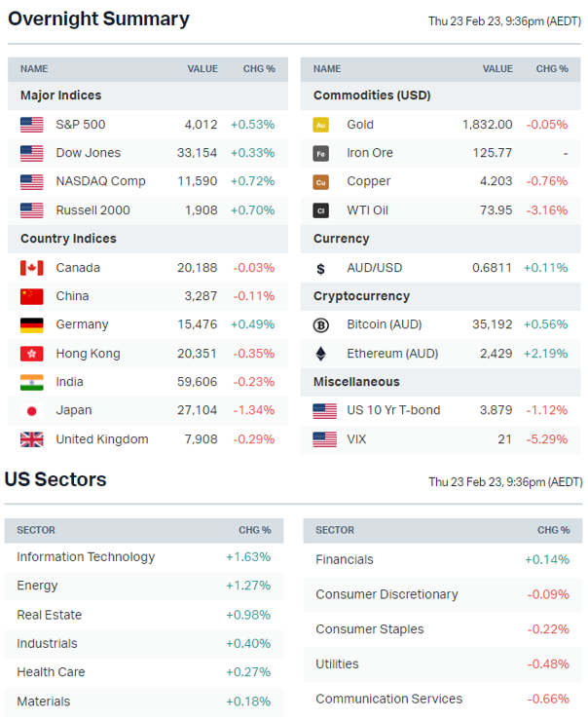Image resolution: width=588 pixels, height=720 pixels.
Task: Open the VIX volatility index row
Action: [x=358, y=439]
